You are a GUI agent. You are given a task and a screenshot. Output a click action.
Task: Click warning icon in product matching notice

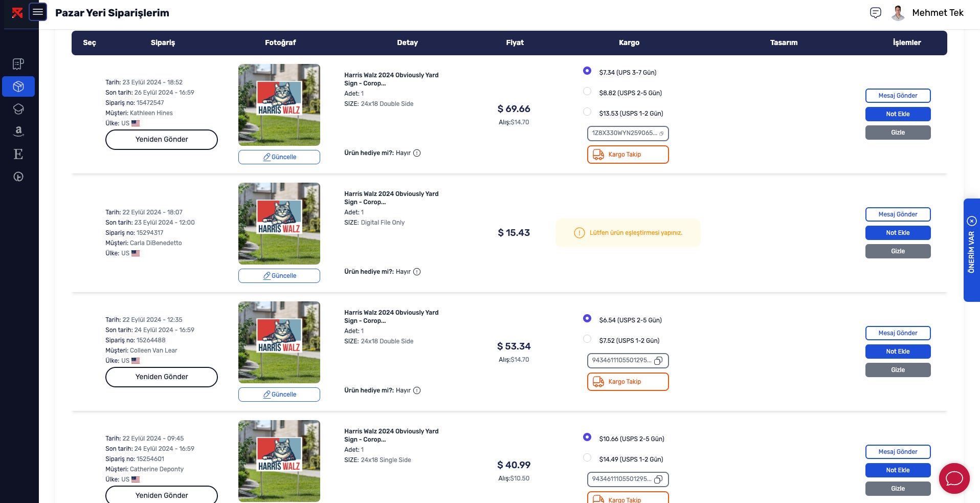point(579,233)
